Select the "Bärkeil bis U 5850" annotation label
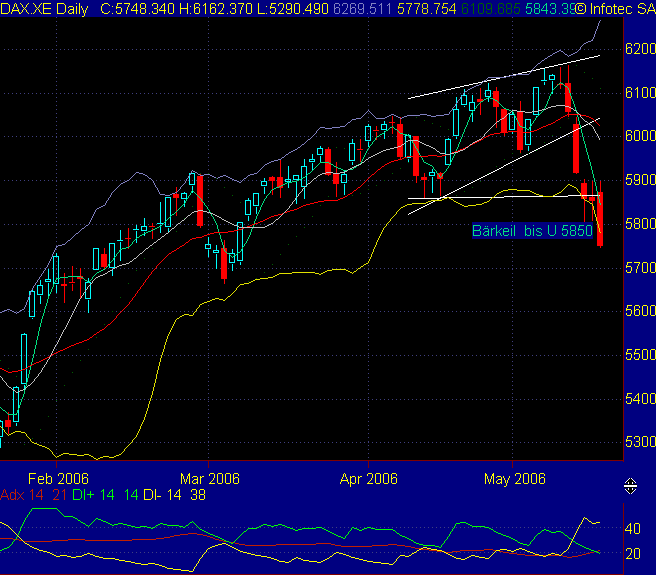This screenshot has height=575, width=656. point(532,231)
